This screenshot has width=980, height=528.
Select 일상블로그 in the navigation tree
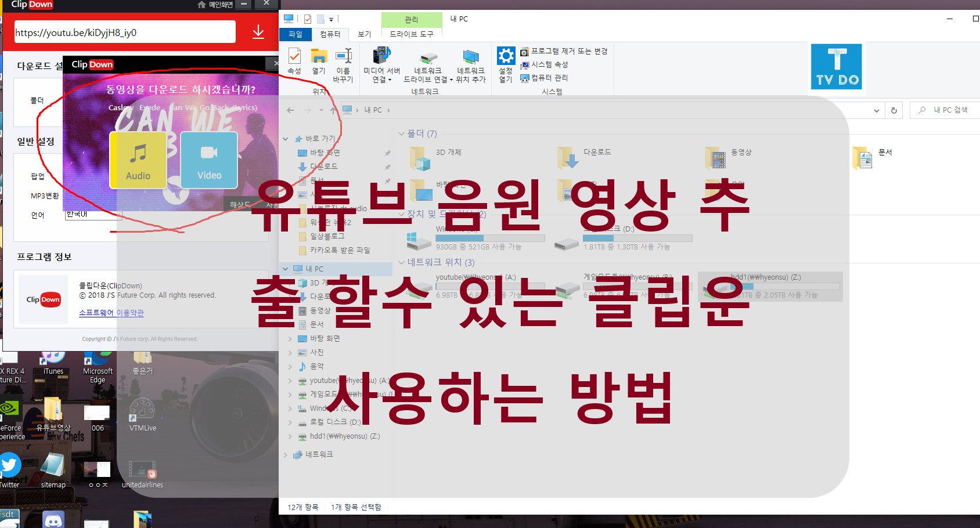click(327, 237)
